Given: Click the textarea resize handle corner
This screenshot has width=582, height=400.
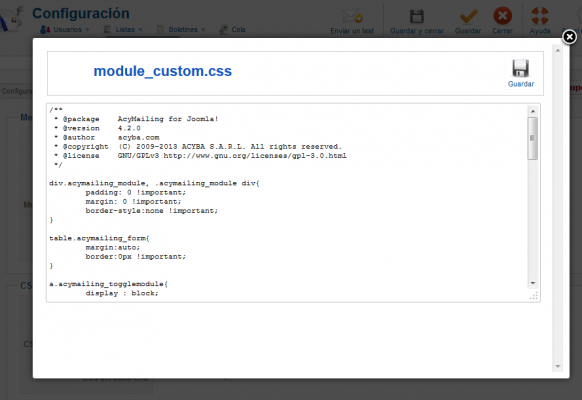Looking at the screenshot, I should 533,296.
